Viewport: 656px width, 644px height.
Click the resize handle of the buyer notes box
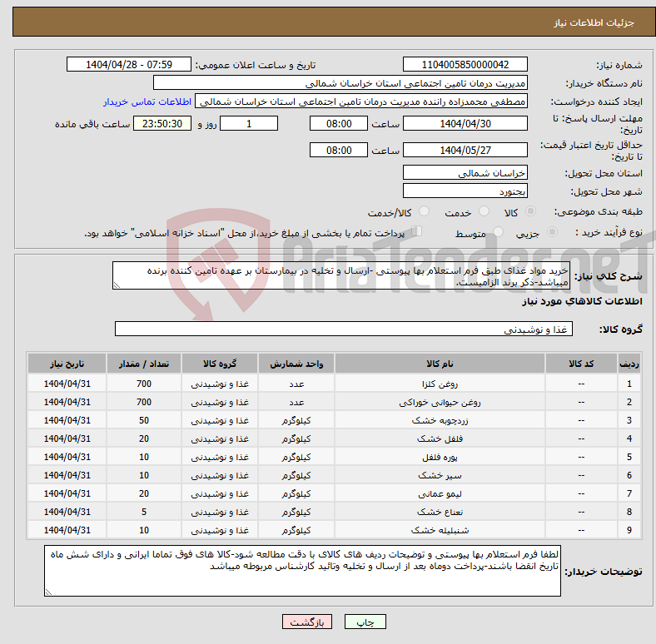[x=48, y=592]
